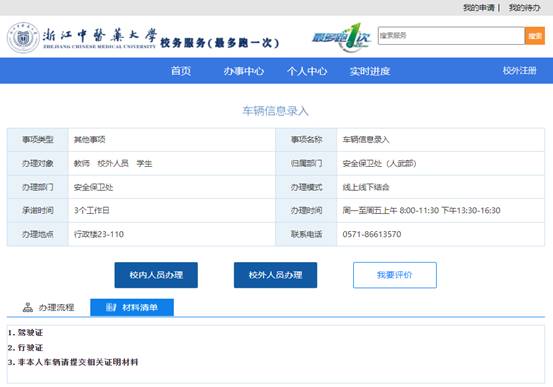This screenshot has width=553, height=387.
Task: Click the value 3个工作日
Action: [91, 210]
